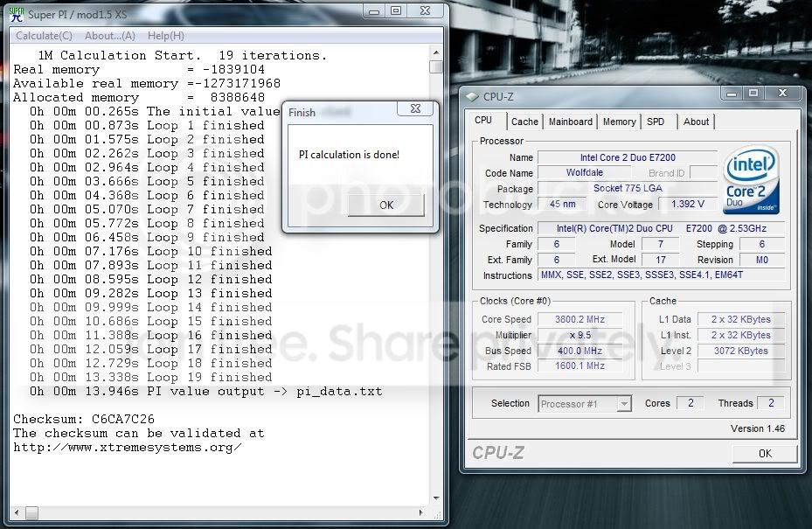Click the Bus Speed value 400.0 MHz
Screen dimensions: 812x529
pos(580,351)
